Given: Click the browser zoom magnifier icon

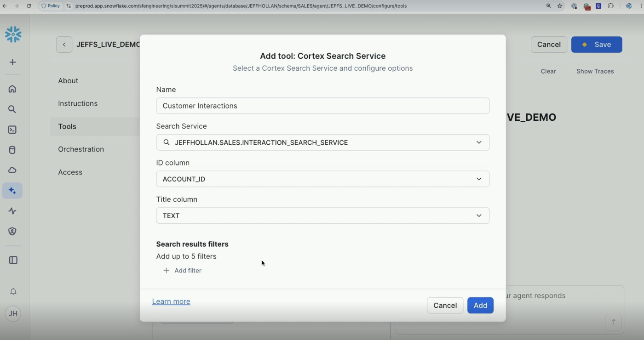Looking at the screenshot, I should click(x=548, y=6).
